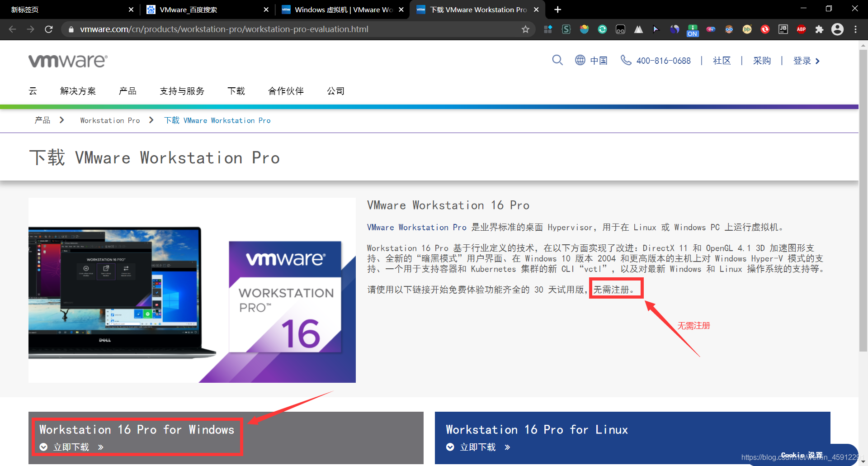This screenshot has width=868, height=466.
Task: Click the 登录 login link
Action: [806, 61]
